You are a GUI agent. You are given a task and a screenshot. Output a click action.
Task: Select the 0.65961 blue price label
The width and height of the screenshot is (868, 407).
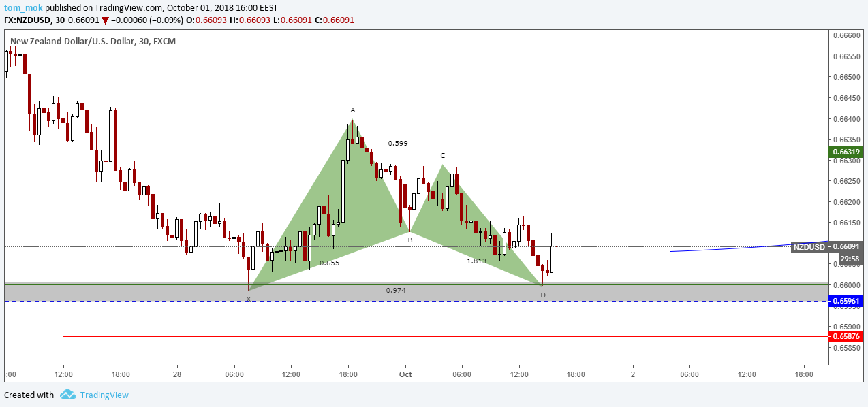click(x=847, y=301)
